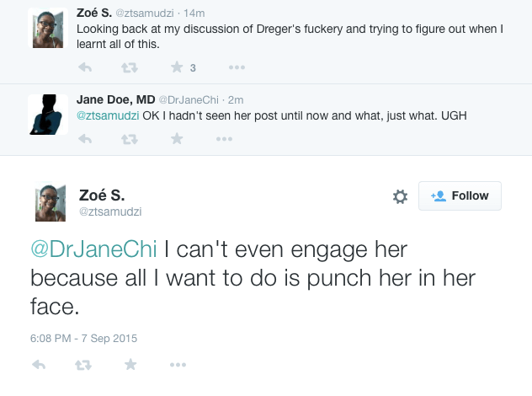Screen dimensions: 532x396
Task: Follow Zoé S.
Action: point(460,195)
